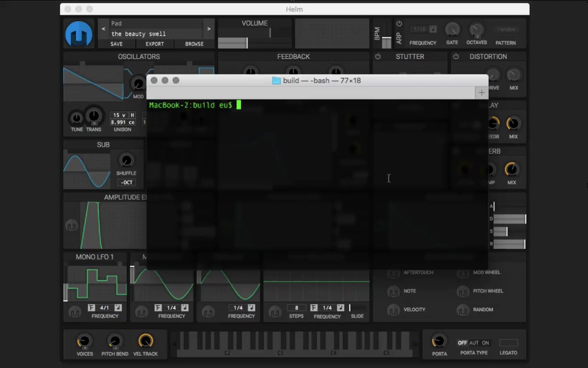Open the Mono LFO 1 4/1 frequency selector
The width and height of the screenshot is (588, 368).
[x=105, y=308]
